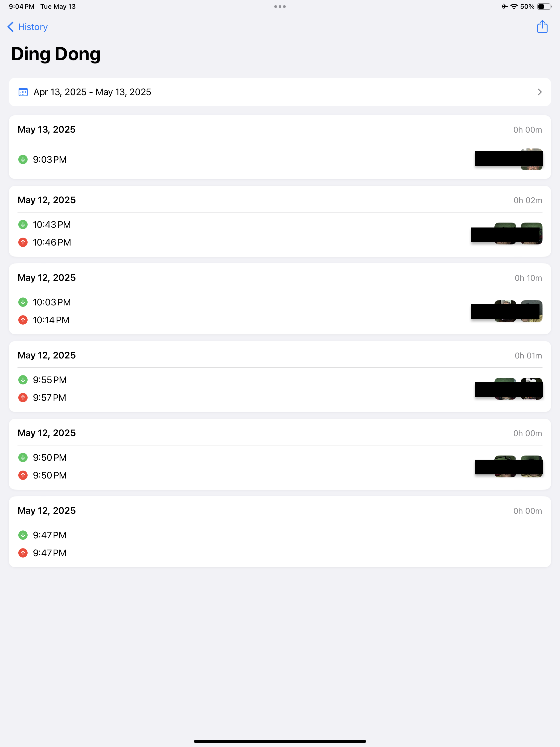
Task: Return to History screen
Action: coord(33,27)
